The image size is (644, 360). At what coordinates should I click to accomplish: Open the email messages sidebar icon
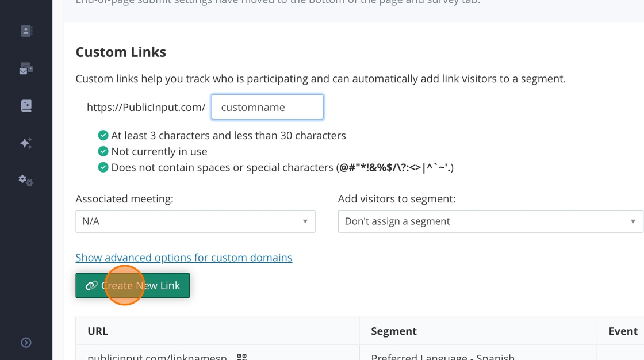pos(26,69)
